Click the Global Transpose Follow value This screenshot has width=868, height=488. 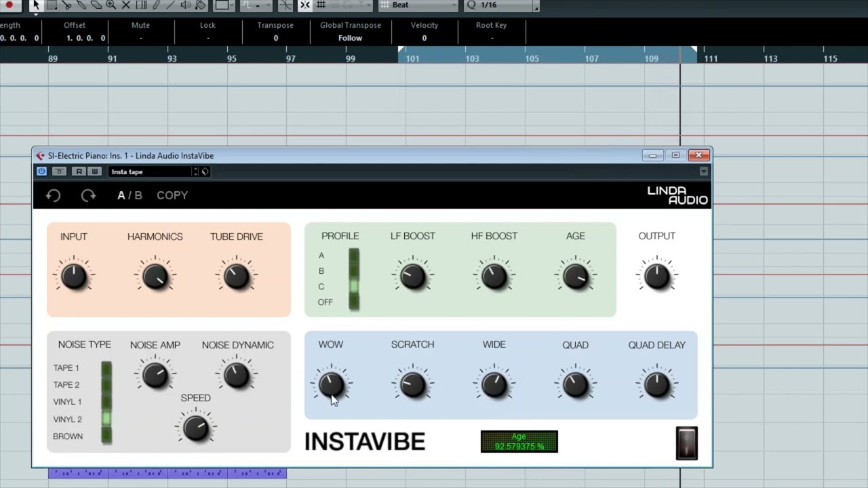point(351,38)
